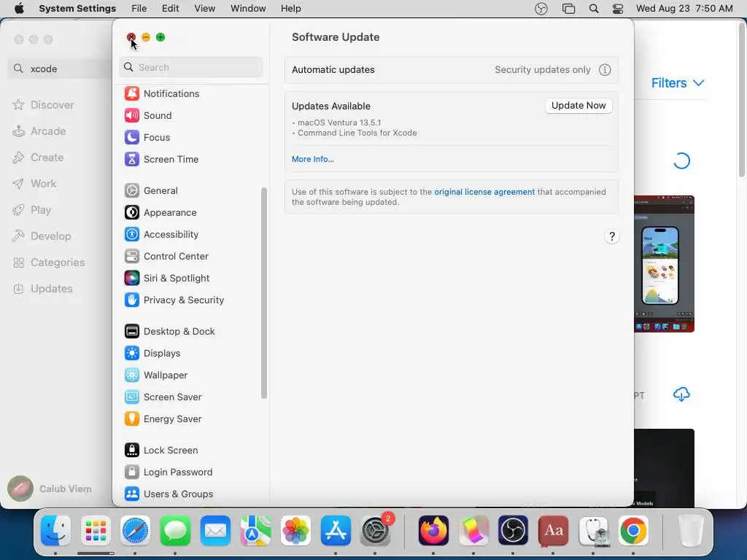Open Accessibility settings icon
This screenshot has height=560, width=747.
(132, 234)
